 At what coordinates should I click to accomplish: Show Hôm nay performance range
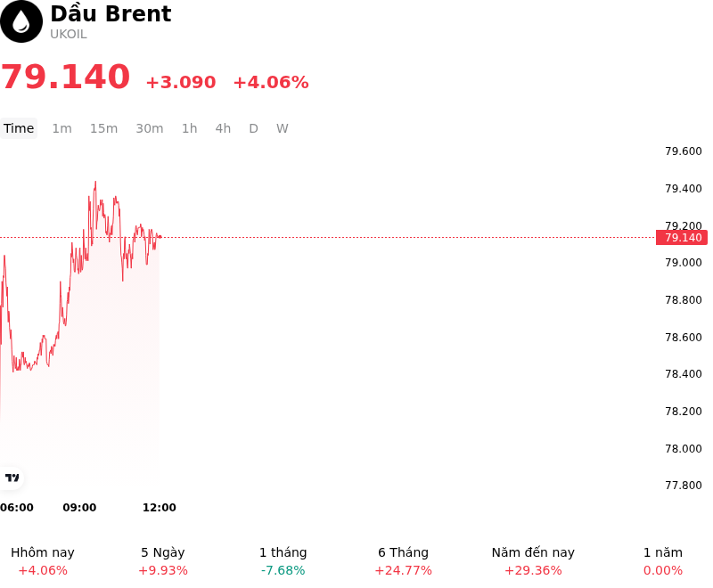tap(43, 561)
